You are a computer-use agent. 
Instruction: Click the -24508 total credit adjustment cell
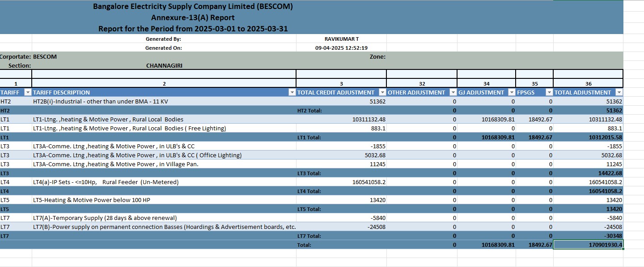(x=341, y=227)
